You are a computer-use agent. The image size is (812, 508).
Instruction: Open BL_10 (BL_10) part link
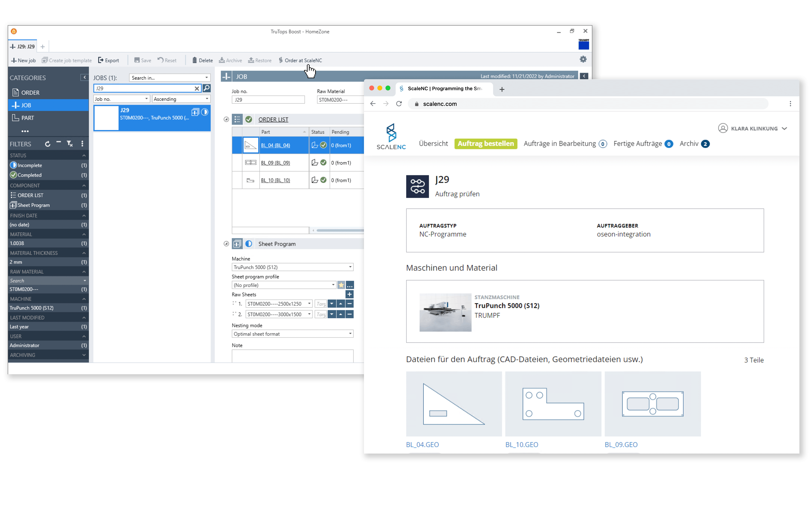[275, 180]
